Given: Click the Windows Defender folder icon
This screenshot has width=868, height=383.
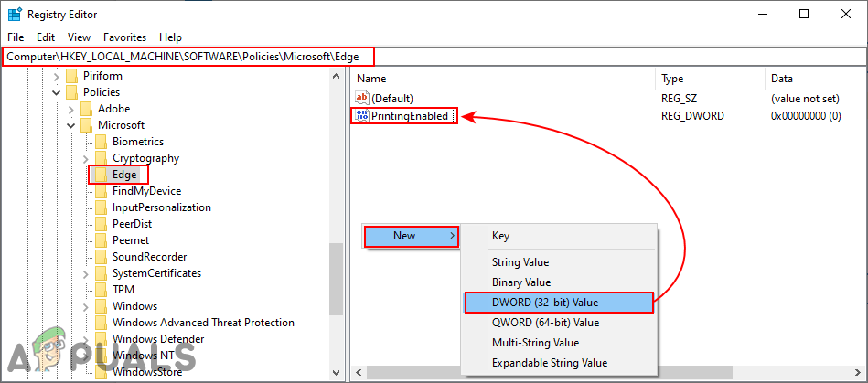Looking at the screenshot, I should click(x=101, y=339).
